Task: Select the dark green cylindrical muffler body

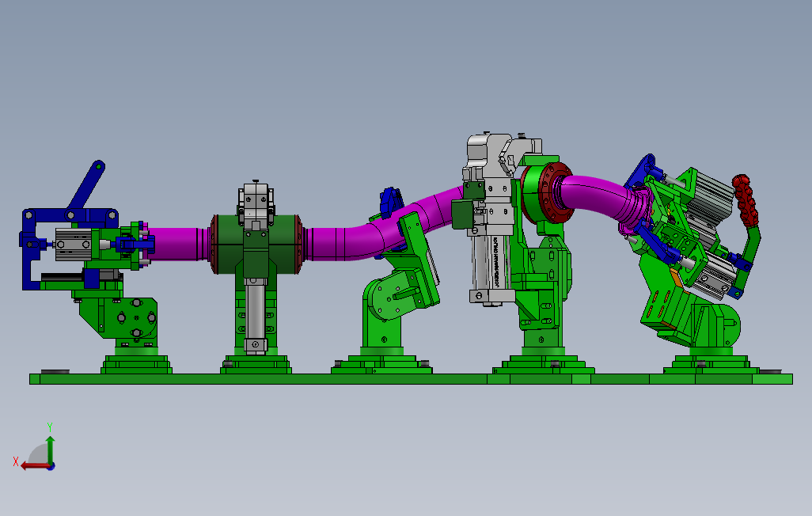Action: click(256, 244)
